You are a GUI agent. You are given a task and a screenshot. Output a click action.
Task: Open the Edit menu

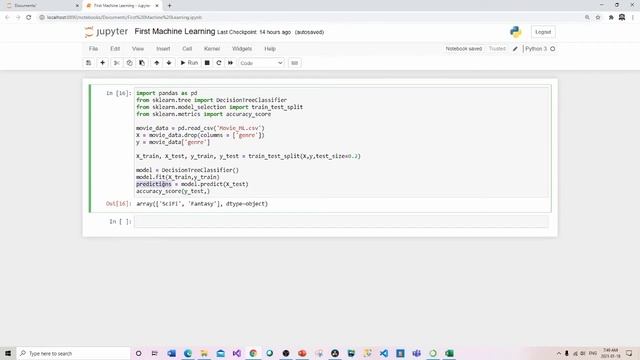click(115, 49)
